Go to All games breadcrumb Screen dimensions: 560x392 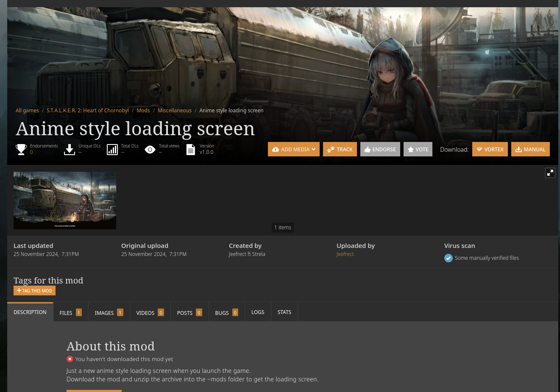click(x=27, y=111)
